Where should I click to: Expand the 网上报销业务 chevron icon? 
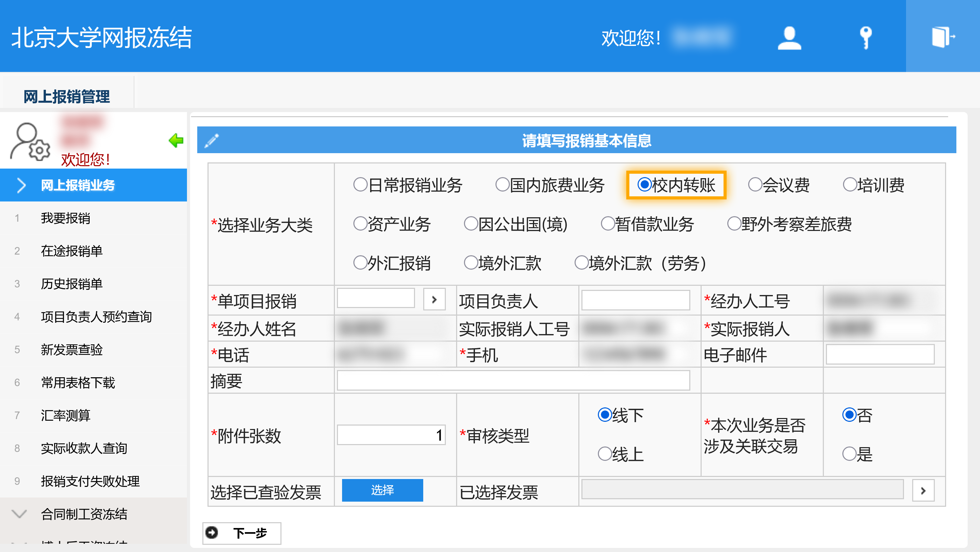click(x=21, y=185)
